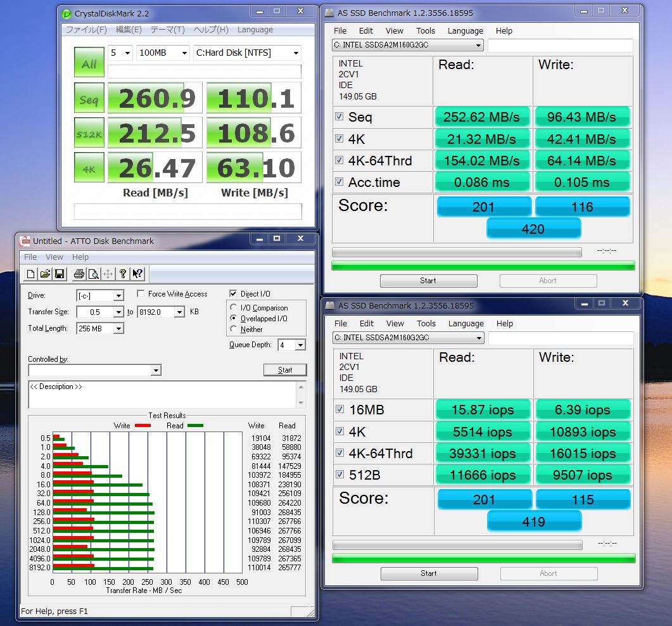
Task: Select I/O Comparison radio button
Action: (234, 307)
